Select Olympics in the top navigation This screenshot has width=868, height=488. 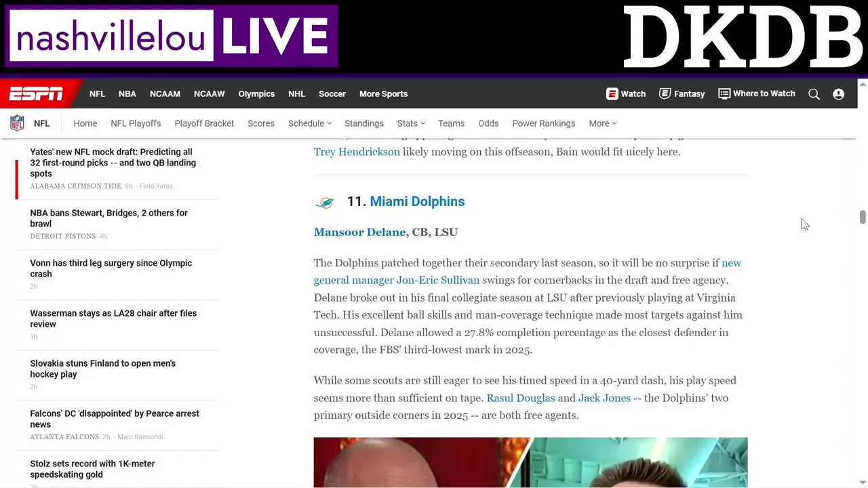point(256,94)
